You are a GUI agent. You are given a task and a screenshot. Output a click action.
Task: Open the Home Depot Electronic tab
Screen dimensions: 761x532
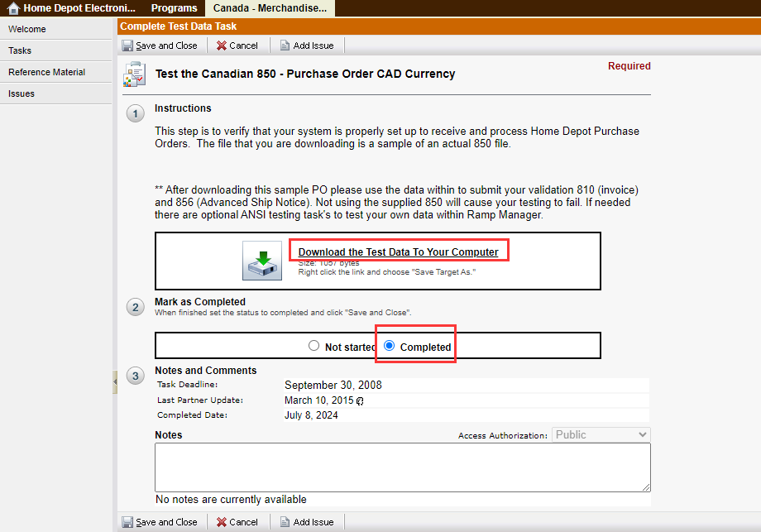pyautogui.click(x=79, y=8)
